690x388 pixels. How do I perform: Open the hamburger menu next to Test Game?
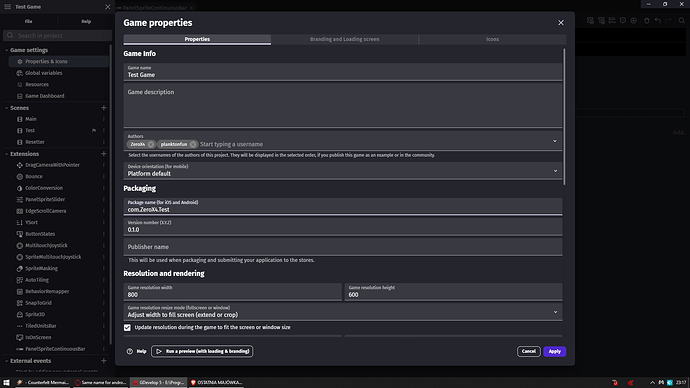[x=7, y=7]
